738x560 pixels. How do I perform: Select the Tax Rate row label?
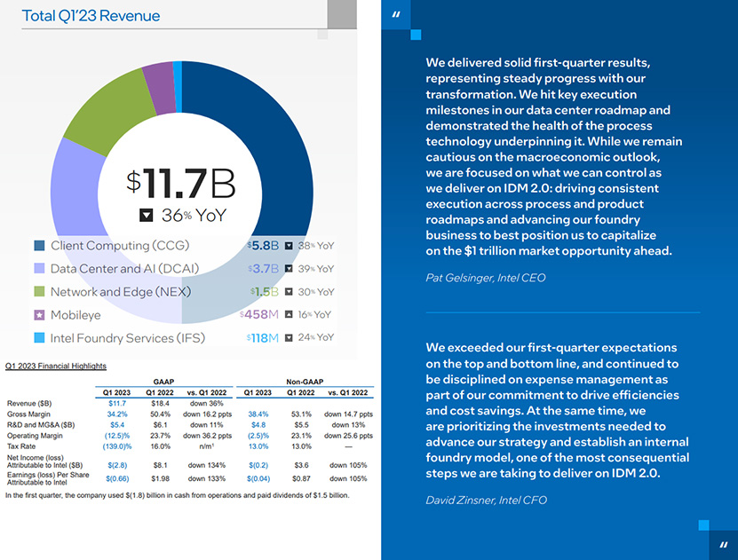[21, 446]
